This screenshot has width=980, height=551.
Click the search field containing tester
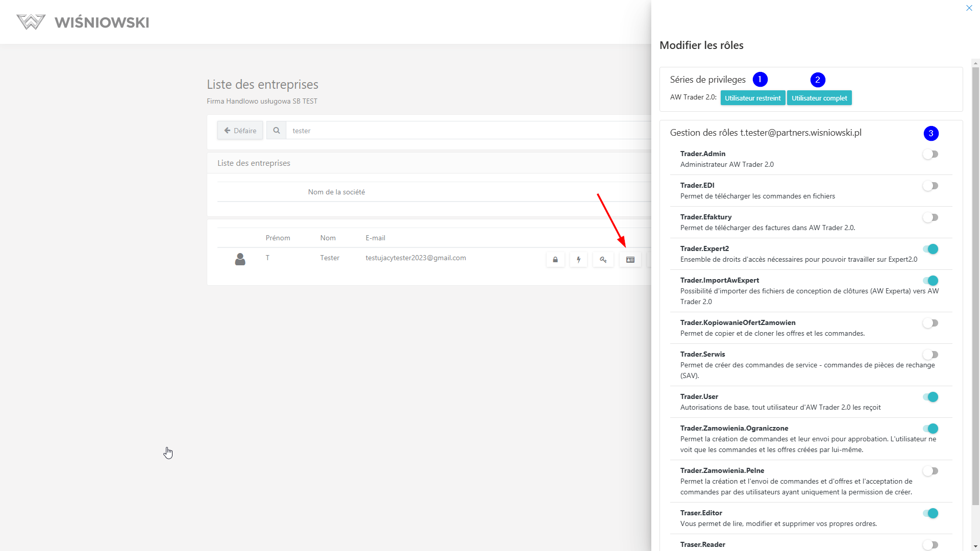coord(459,131)
